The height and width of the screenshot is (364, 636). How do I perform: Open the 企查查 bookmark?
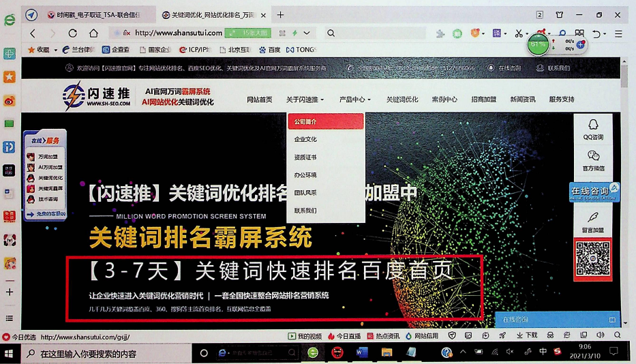(116, 50)
